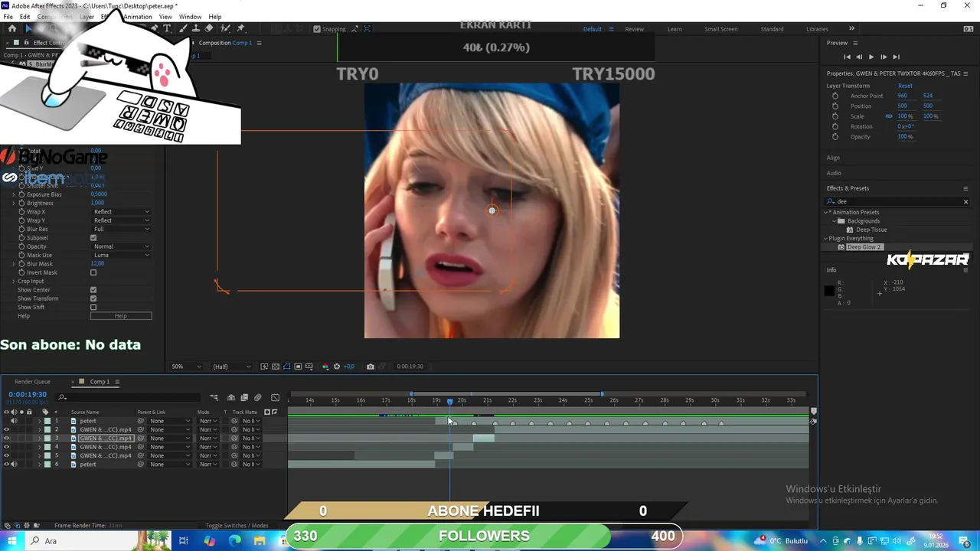
Task: Open the Wrap X dropdown
Action: [121, 212]
